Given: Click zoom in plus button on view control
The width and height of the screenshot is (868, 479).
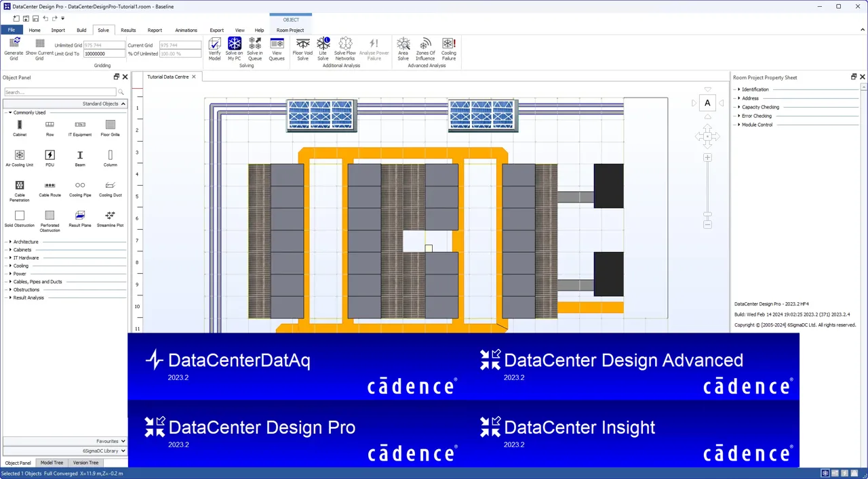Looking at the screenshot, I should pos(707,157).
